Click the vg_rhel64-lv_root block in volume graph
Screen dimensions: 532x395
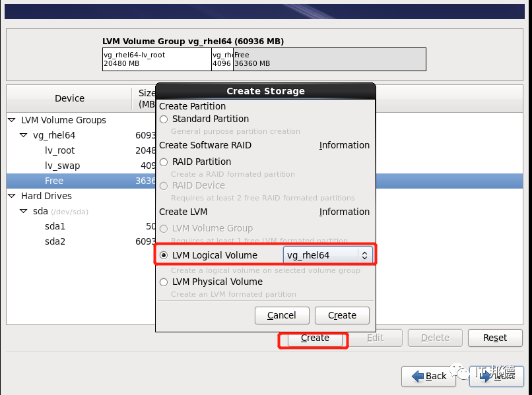156,59
